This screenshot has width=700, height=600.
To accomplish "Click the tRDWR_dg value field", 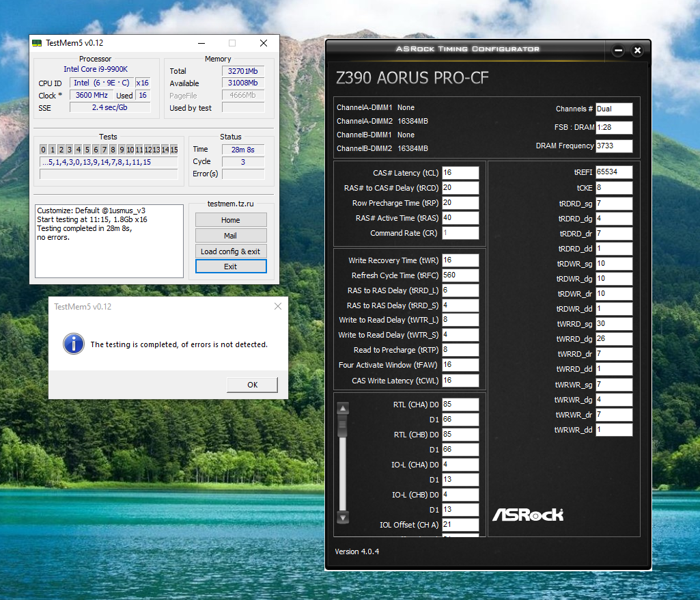I will pos(614,279).
